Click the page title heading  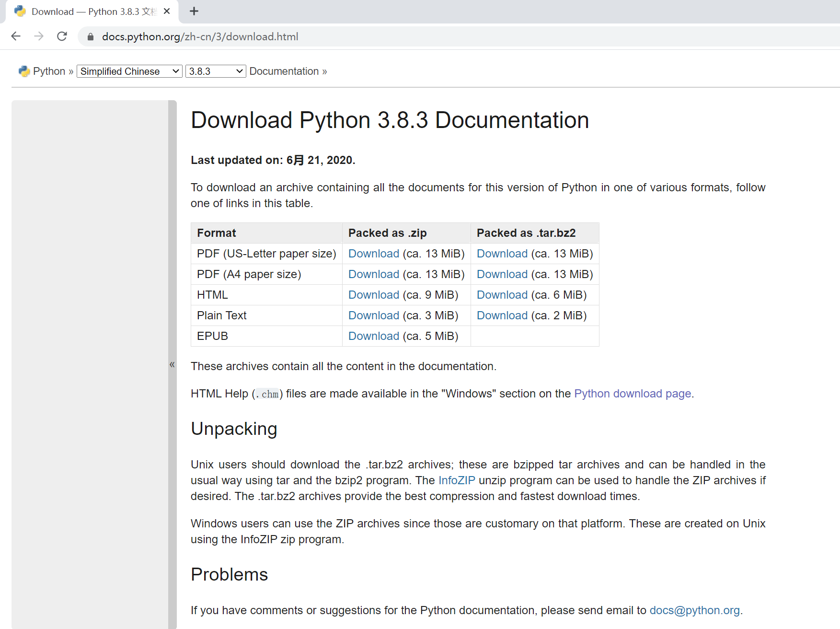(x=390, y=120)
